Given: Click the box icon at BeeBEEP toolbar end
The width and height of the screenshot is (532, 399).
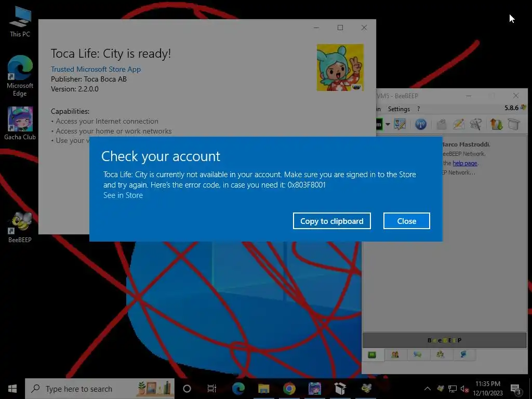Looking at the screenshot, I should [514, 124].
